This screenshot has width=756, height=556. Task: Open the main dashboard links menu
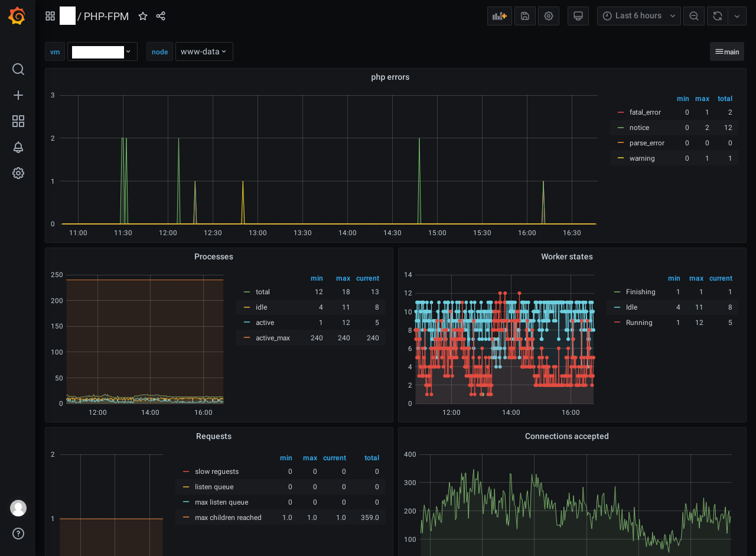(726, 51)
